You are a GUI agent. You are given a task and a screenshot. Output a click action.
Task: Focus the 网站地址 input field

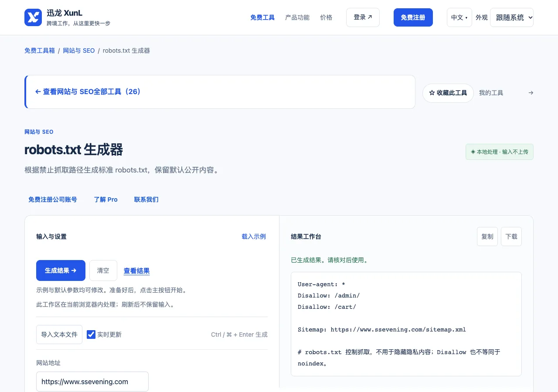click(92, 382)
